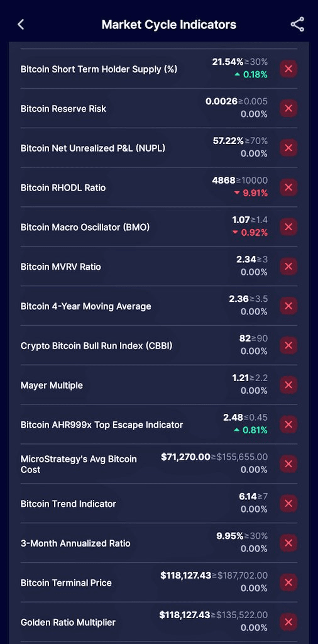Open Crypto Bitcoin Bull Run Index (CBBI)

pyautogui.click(x=159, y=345)
